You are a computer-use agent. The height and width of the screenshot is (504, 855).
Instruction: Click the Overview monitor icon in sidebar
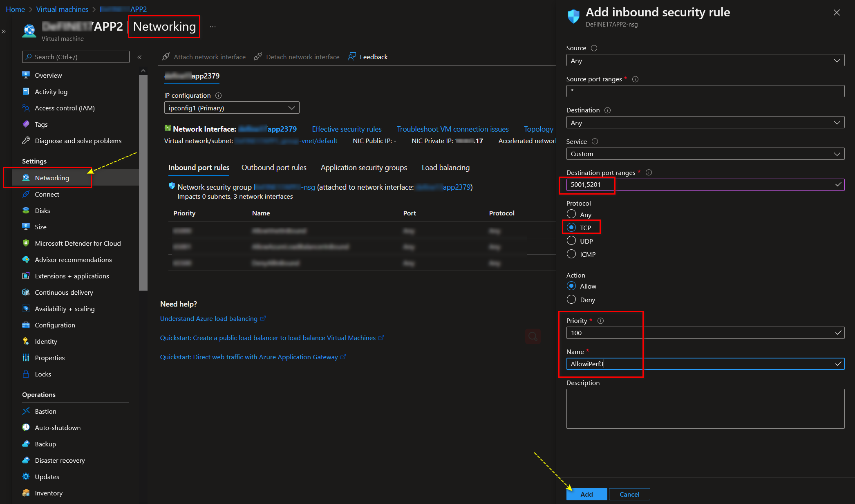point(26,75)
